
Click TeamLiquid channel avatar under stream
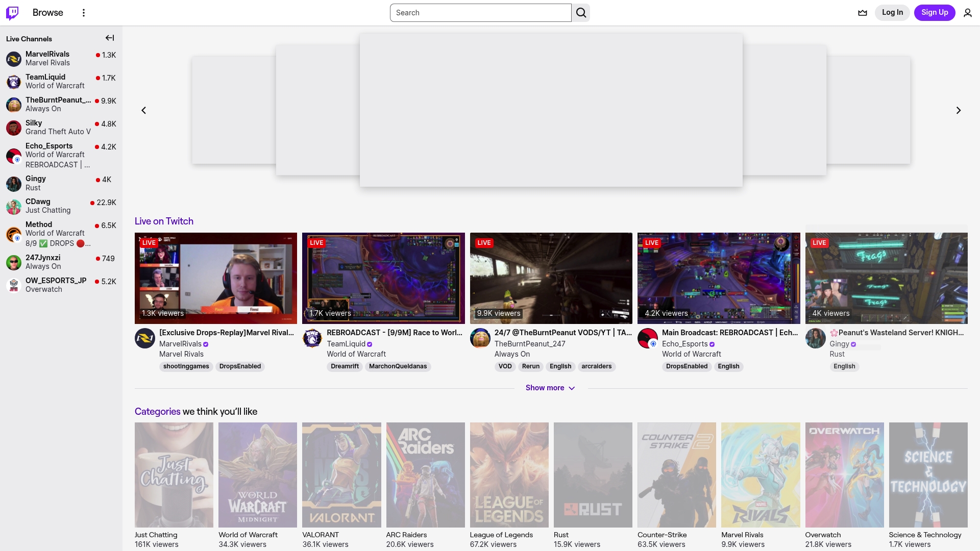pyautogui.click(x=312, y=338)
